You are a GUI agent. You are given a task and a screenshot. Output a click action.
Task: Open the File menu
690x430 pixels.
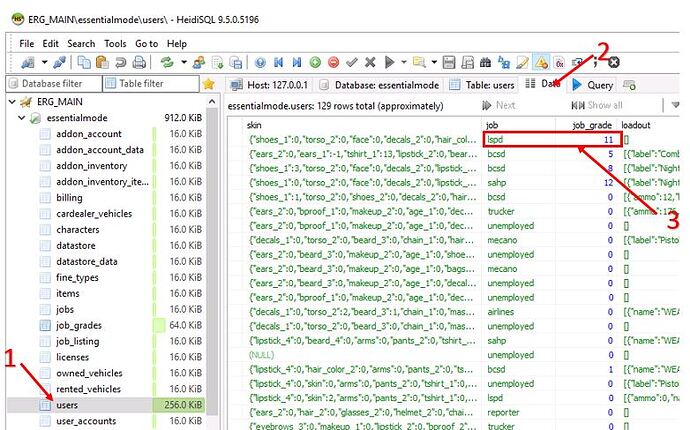click(x=26, y=44)
